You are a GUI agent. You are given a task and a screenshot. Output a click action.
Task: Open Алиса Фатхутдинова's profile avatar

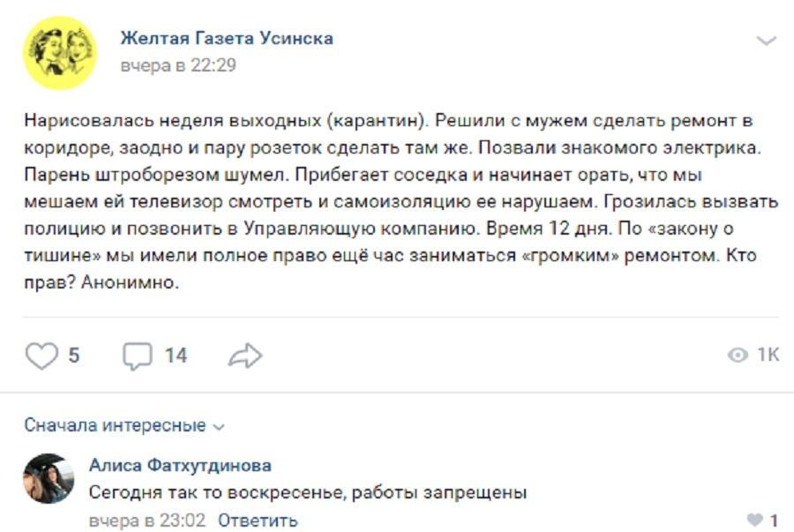[x=49, y=478]
